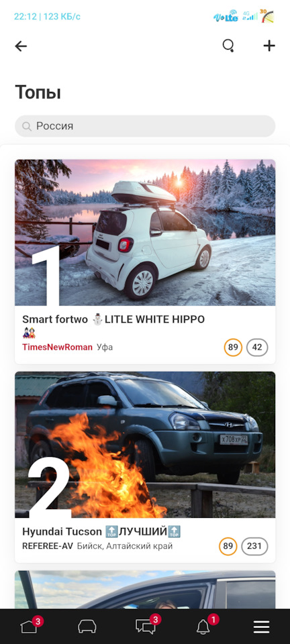Open the REFEREE-AV user profile

click(47, 546)
